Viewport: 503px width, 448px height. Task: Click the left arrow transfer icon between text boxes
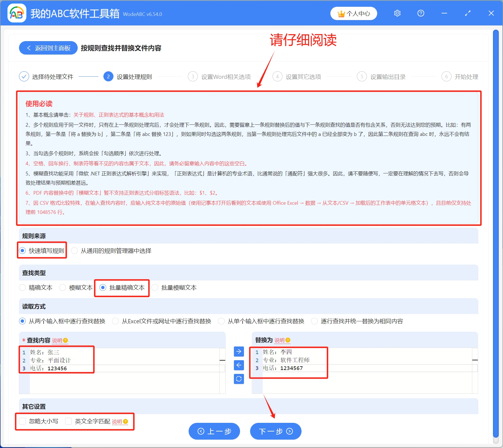239,365
